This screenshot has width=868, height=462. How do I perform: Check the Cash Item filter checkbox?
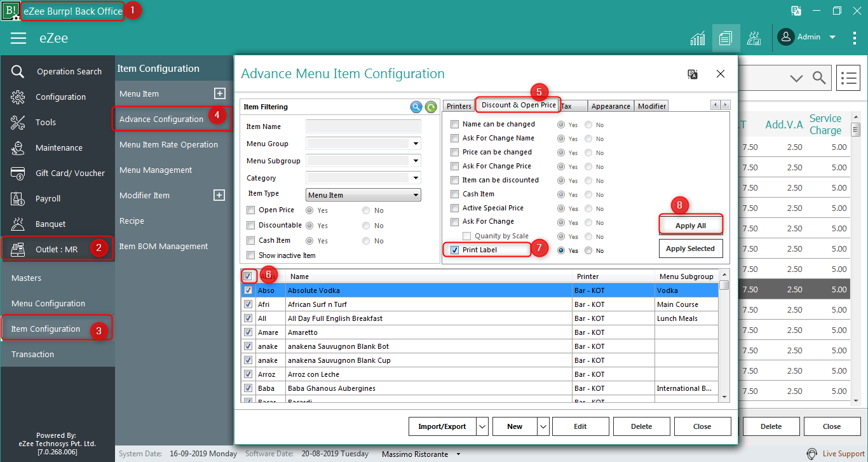pos(250,241)
